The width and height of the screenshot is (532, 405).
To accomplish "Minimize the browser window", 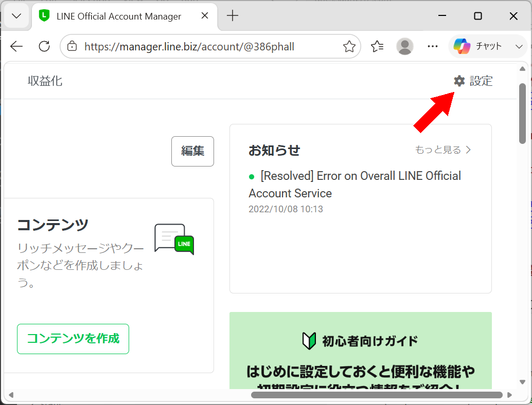I will tap(442, 15).
